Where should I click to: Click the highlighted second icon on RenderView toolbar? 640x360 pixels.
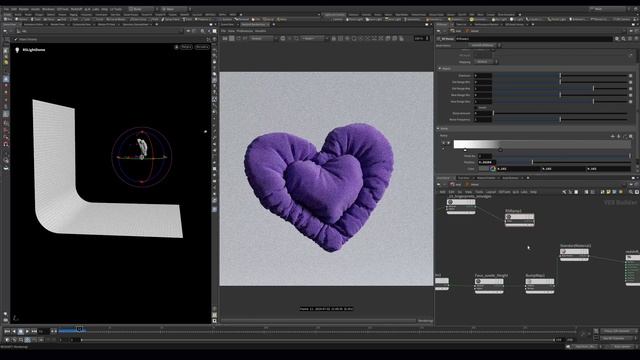[x=231, y=38]
